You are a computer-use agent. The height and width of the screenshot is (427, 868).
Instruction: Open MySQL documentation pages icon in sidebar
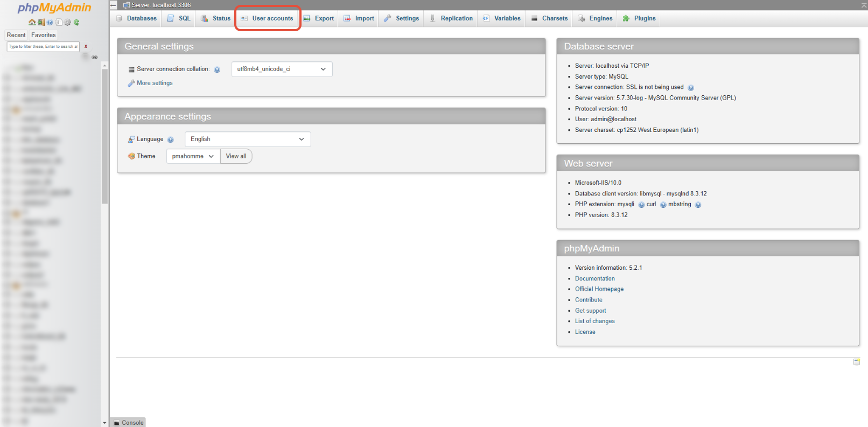coord(59,22)
